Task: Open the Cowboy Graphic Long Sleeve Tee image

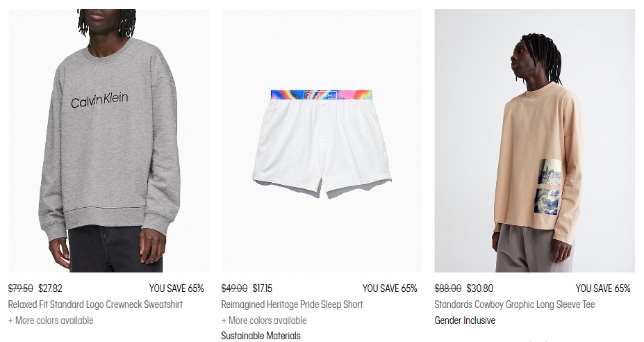Action: click(535, 140)
